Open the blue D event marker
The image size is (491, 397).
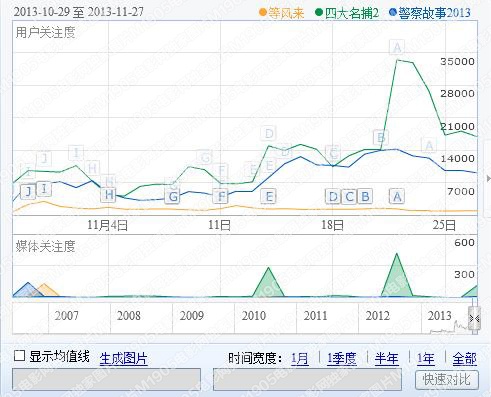coord(333,197)
